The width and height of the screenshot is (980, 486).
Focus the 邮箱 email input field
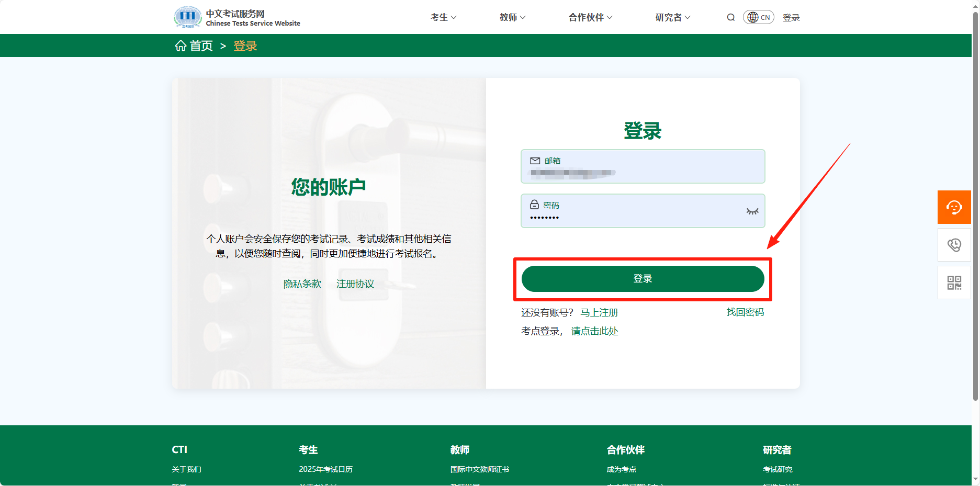pos(643,166)
